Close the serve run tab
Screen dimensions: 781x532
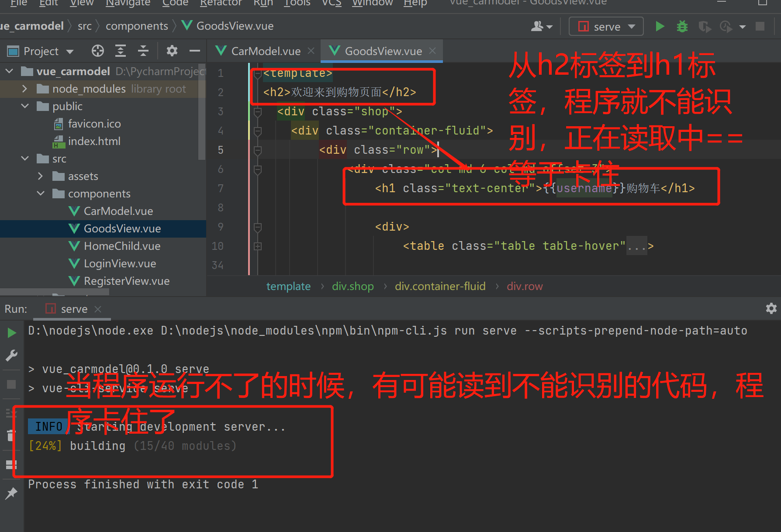tap(98, 309)
